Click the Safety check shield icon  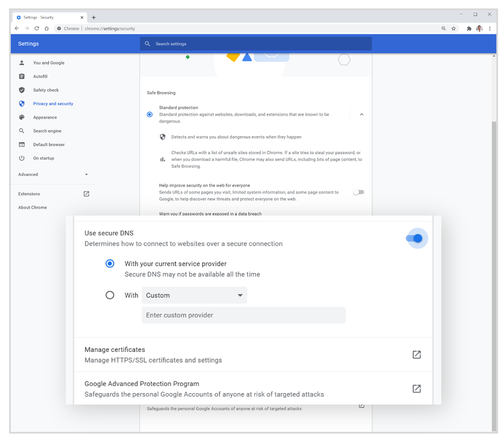click(22, 90)
